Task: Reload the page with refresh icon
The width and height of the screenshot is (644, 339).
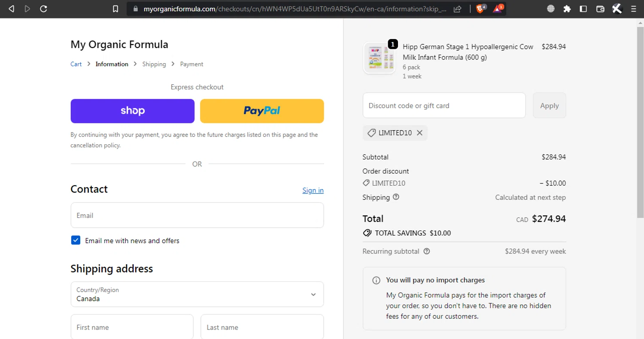Action: point(43,9)
